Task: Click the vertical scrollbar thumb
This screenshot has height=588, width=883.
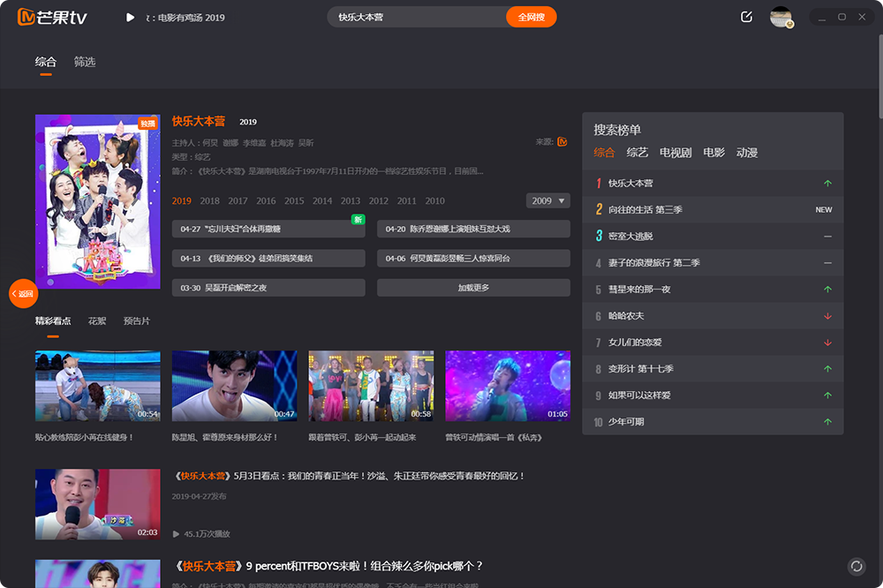Action: tap(880, 76)
